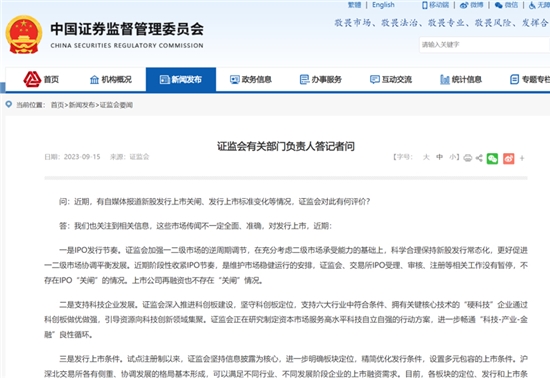Open the 移动端 mobile version link
The width and height of the screenshot is (550, 378).
(436, 5)
